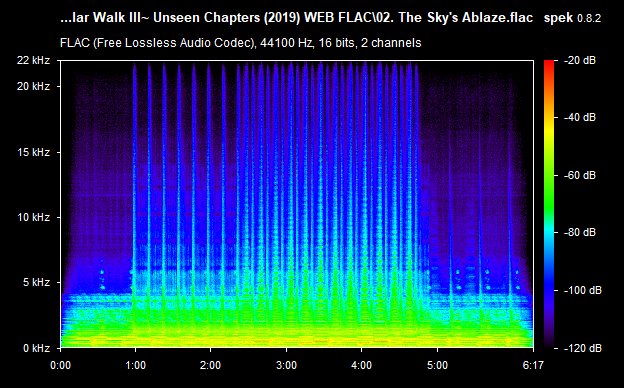The width and height of the screenshot is (624, 388).
Task: Click the -60 dB legend label
Action: pos(579,175)
